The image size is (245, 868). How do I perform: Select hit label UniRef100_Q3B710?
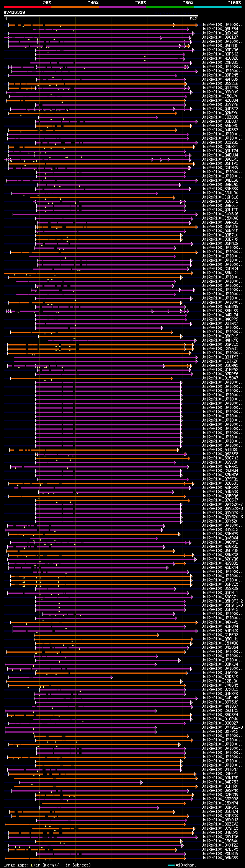click(x=220, y=235)
